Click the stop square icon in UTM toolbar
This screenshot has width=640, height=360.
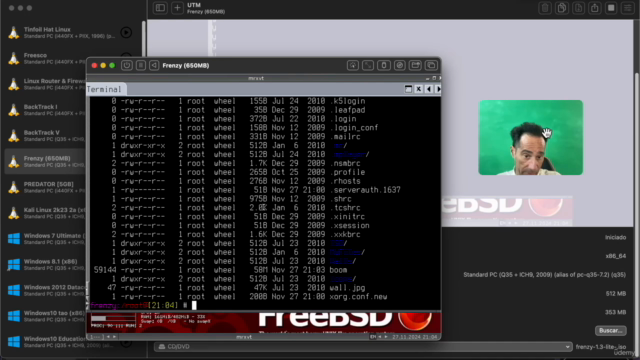click(611, 8)
